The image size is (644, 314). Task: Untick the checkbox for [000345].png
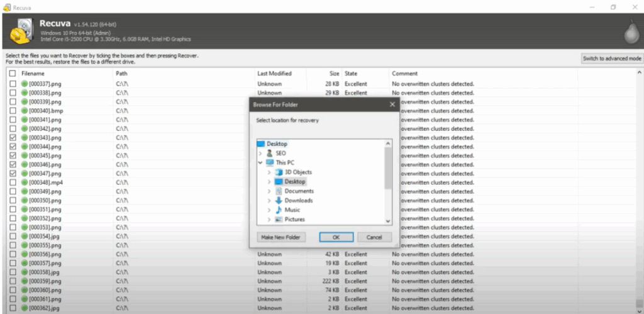click(13, 156)
